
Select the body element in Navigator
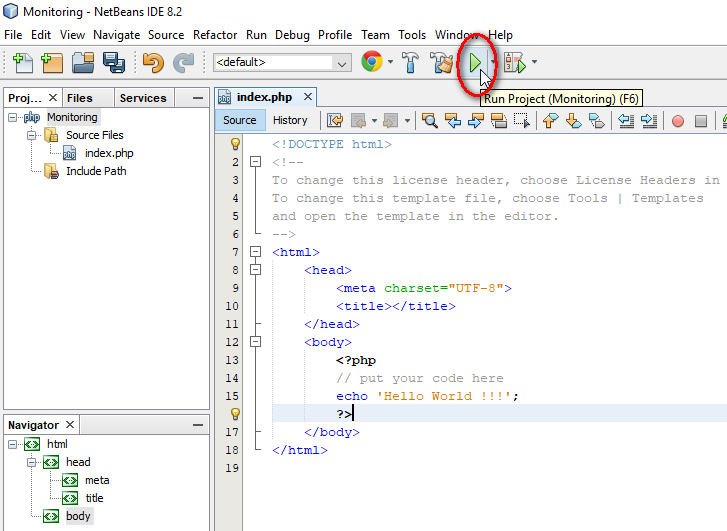click(78, 516)
